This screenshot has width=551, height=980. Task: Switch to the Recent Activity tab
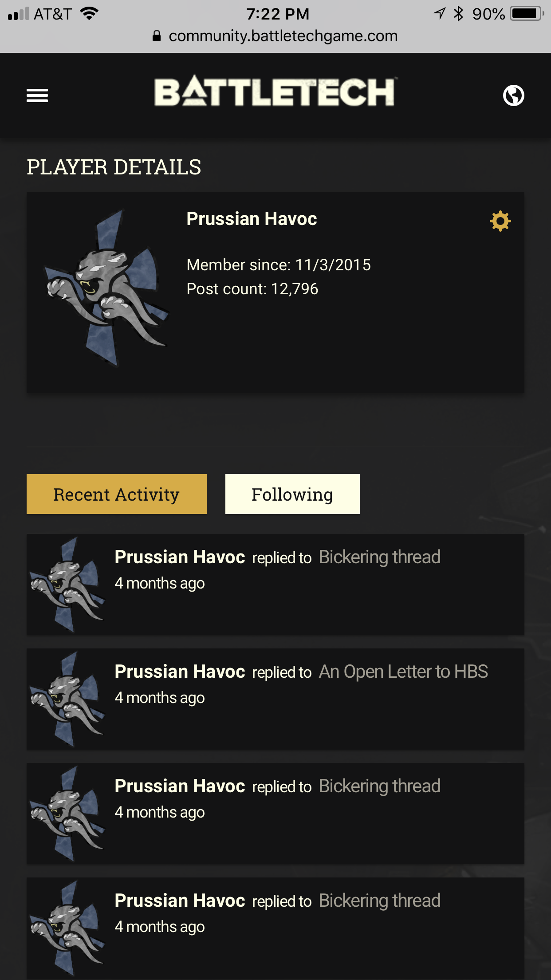click(117, 494)
